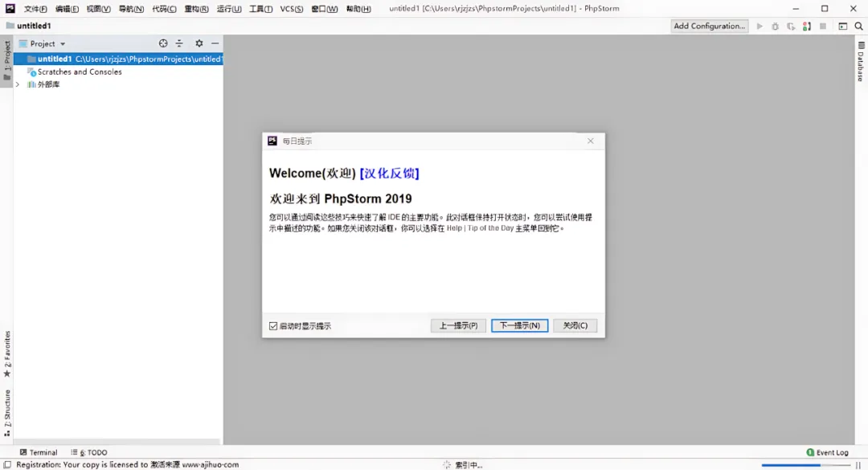Click the indexing progress bar
This screenshot has width=868, height=470.
coord(805,465)
